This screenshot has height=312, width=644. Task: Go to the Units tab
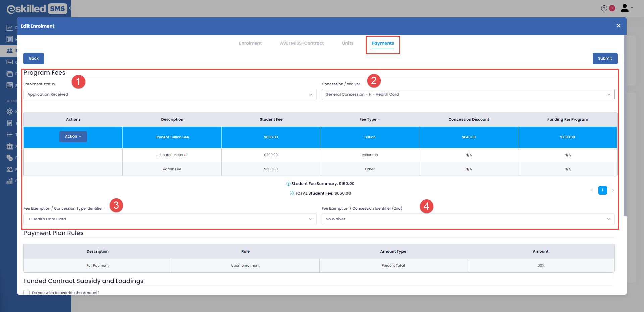point(347,43)
